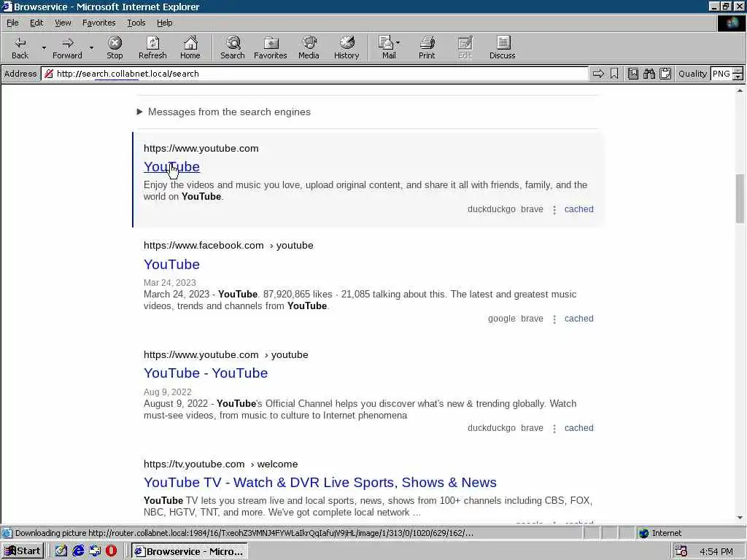Open the Help menu
The image size is (747, 560).
(x=164, y=23)
